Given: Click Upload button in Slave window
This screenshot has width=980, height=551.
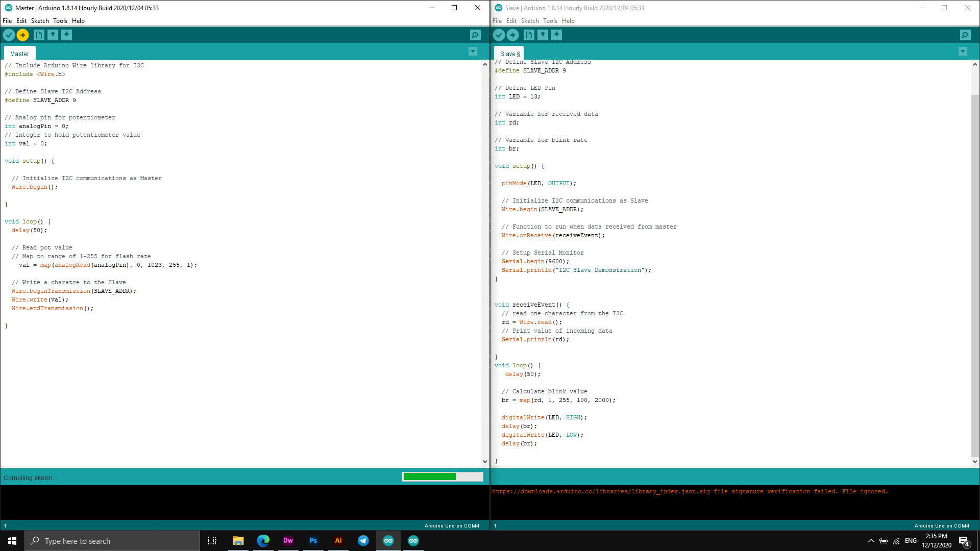Looking at the screenshot, I should point(512,35).
